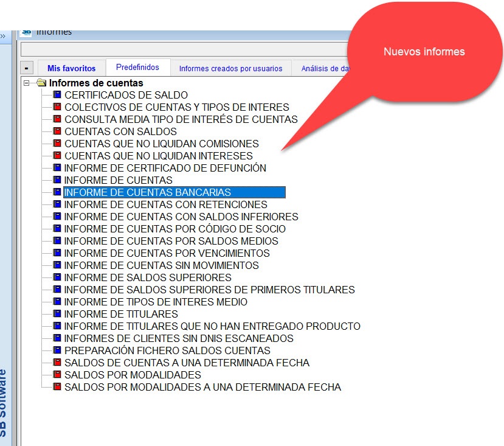
Task: Click the icon next to COLECTIVOS DE CUENTAS Y TIPOS DE INTERES
Action: coord(57,107)
